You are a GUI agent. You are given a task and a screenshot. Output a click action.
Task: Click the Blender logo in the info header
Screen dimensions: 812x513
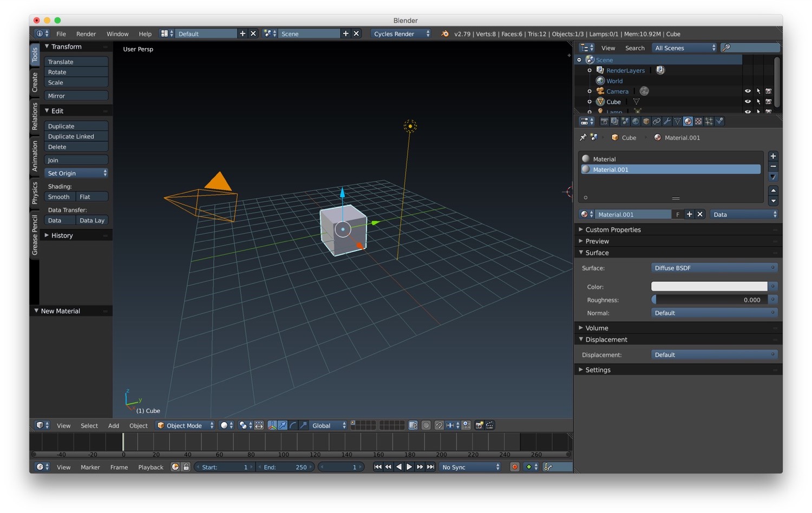[445, 34]
